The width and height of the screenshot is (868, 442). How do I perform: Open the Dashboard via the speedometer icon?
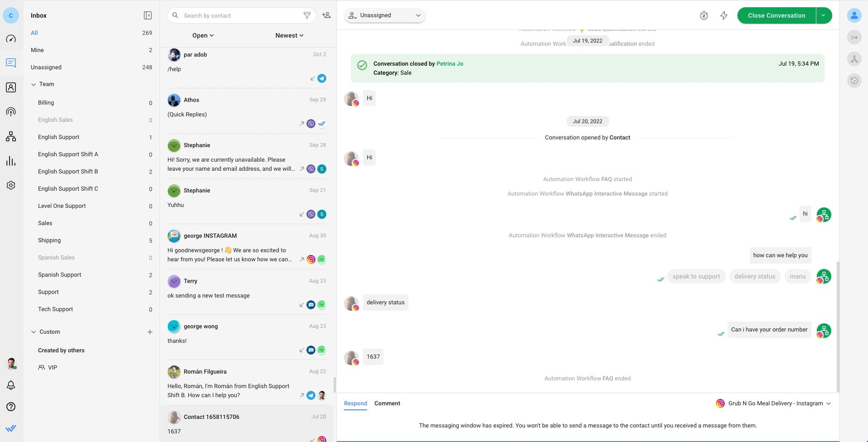click(11, 39)
